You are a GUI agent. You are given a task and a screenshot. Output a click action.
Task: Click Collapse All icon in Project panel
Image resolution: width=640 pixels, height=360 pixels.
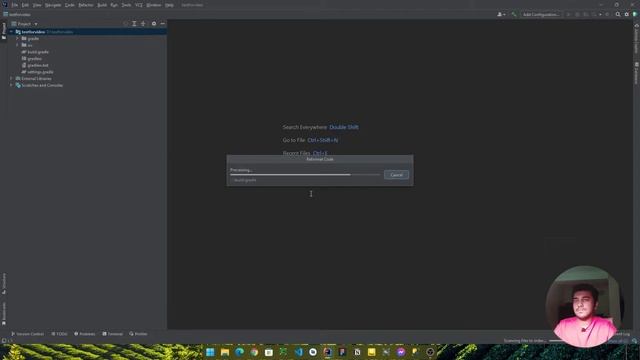pyautogui.click(x=143, y=24)
